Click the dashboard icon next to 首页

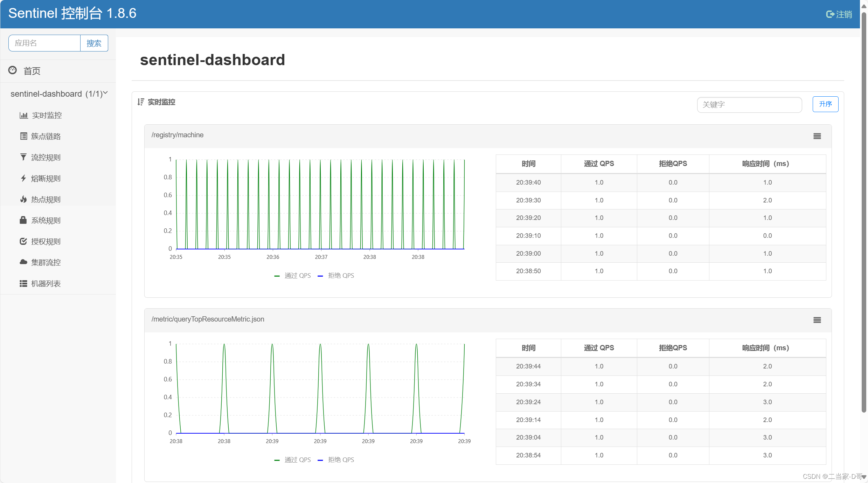tap(13, 70)
